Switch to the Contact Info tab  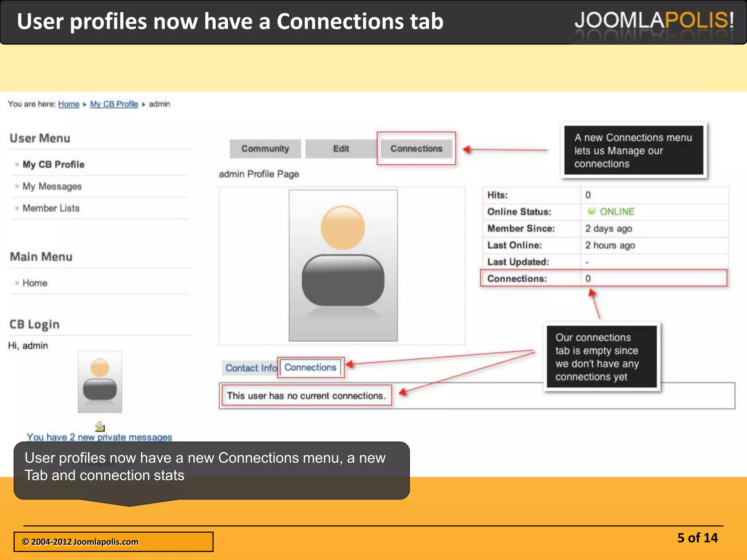click(x=251, y=368)
